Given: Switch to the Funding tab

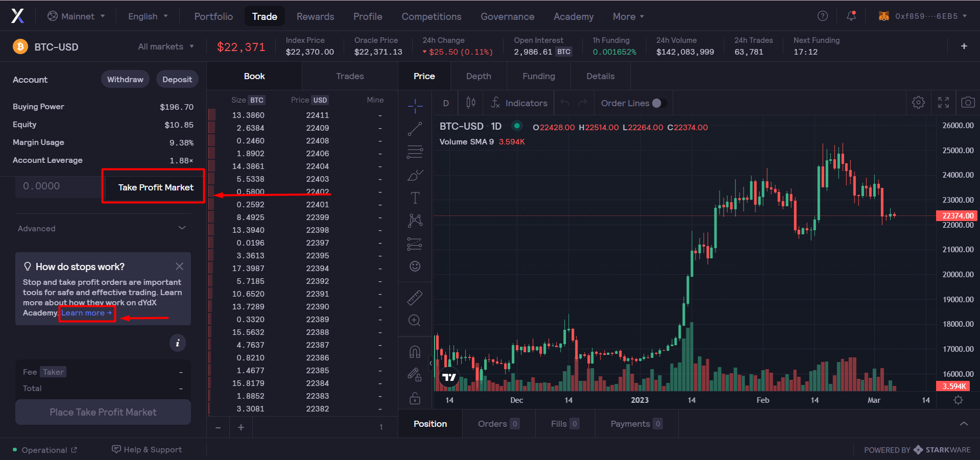Looking at the screenshot, I should 539,76.
